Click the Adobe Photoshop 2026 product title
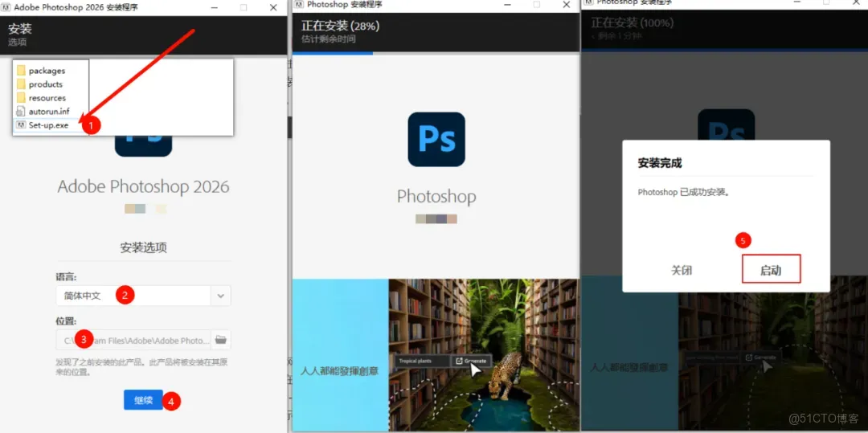 point(143,186)
